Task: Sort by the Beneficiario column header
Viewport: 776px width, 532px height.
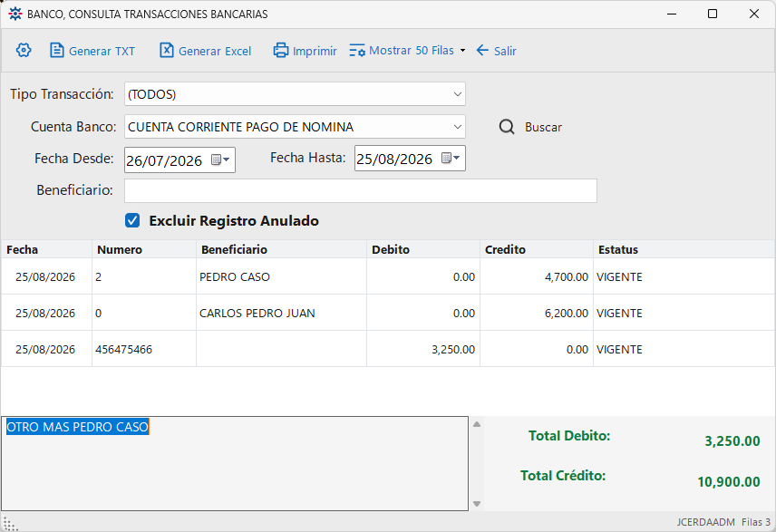Action: (281, 249)
